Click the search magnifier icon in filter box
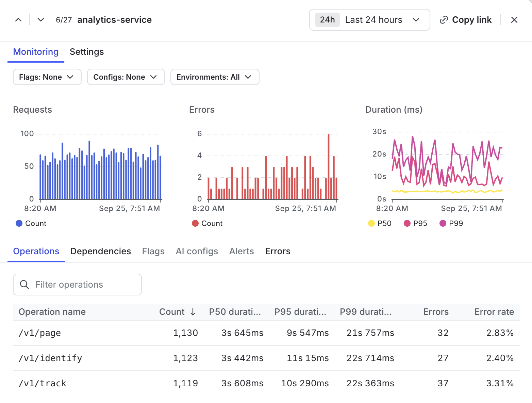532x403 pixels. 24,285
